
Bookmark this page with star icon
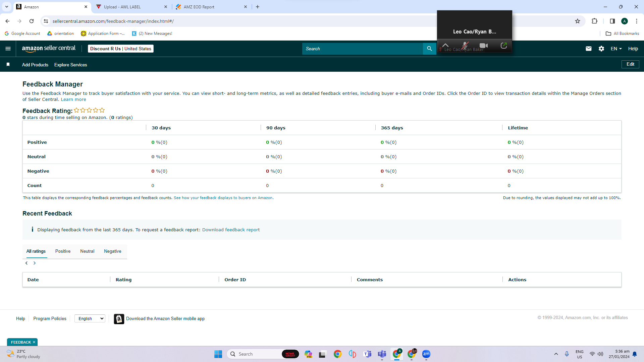[578, 21]
